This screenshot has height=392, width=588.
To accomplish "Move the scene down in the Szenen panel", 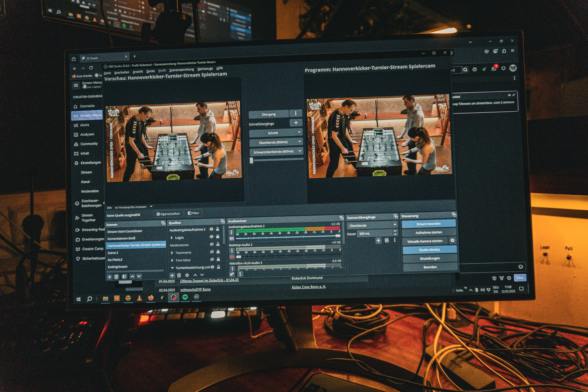I will point(139,276).
